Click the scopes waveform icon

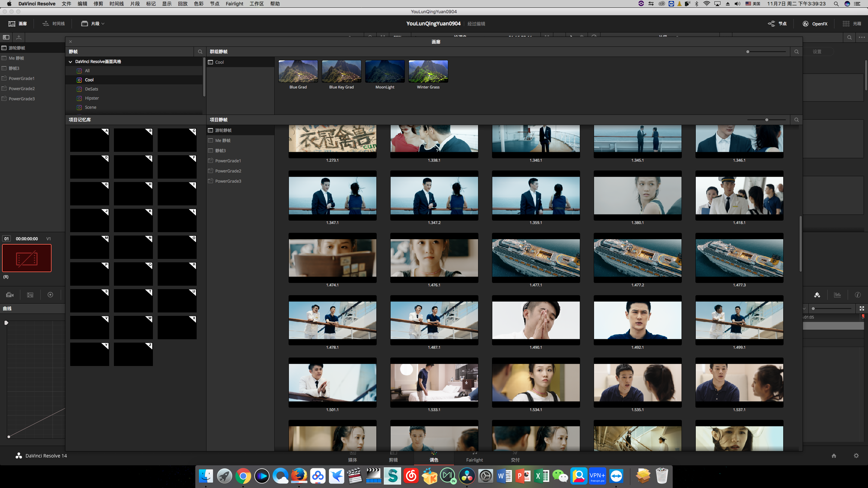point(837,295)
